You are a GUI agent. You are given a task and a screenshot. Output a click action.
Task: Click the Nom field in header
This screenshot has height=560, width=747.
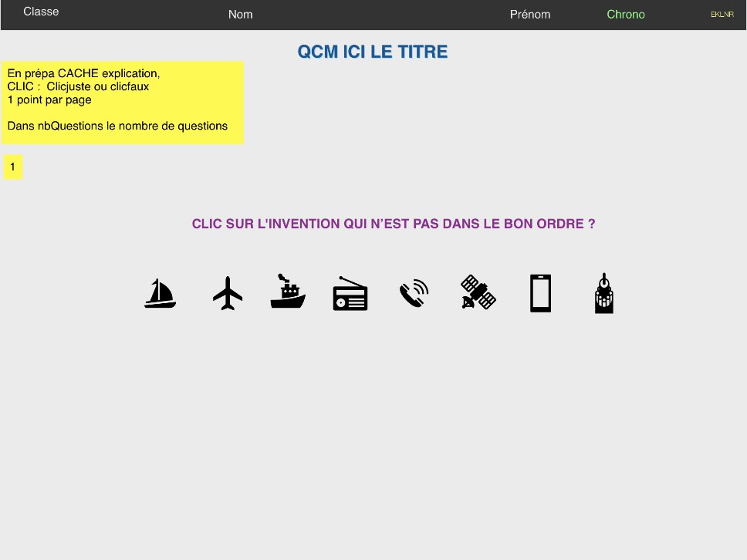[241, 15]
